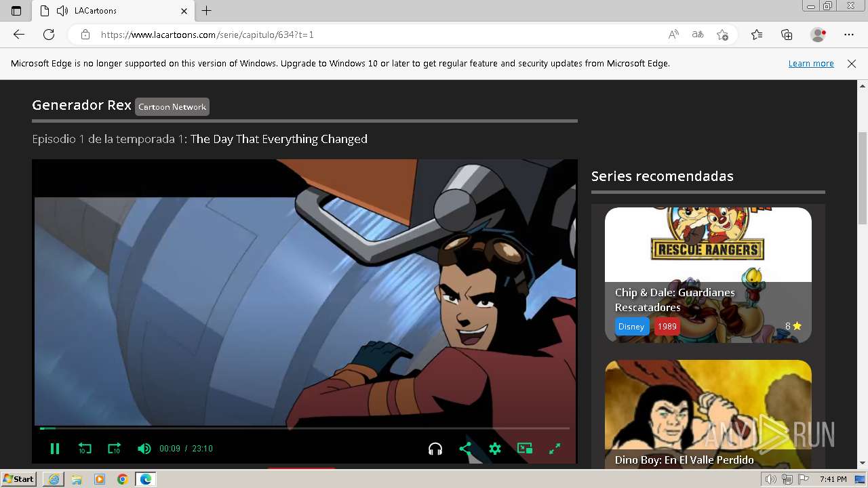Seek along the video progress bar

pos(304,428)
